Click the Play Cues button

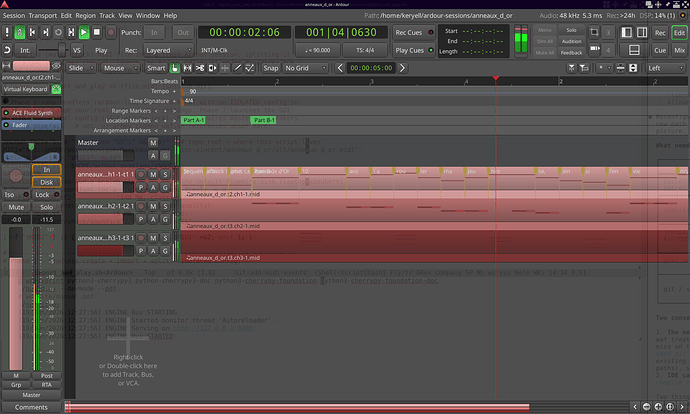pyautogui.click(x=414, y=50)
